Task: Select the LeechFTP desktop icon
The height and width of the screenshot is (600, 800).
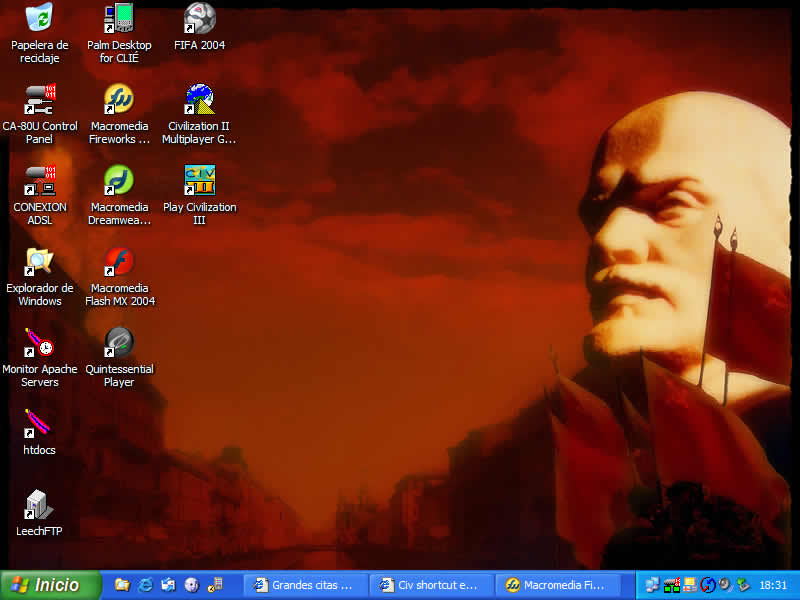Action: (x=39, y=505)
